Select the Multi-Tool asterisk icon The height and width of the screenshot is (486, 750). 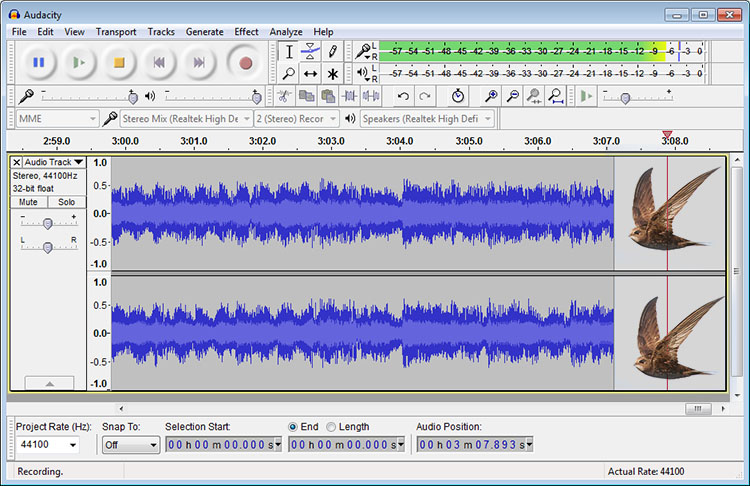click(x=332, y=74)
